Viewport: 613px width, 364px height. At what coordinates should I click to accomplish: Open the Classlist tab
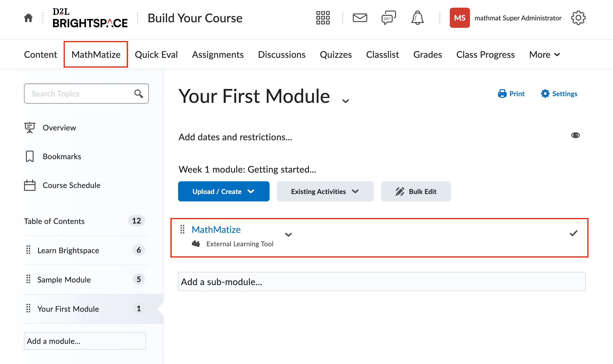[383, 54]
